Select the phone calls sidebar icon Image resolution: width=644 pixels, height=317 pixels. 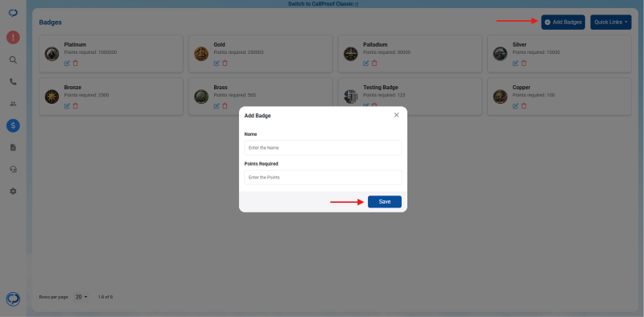13,82
